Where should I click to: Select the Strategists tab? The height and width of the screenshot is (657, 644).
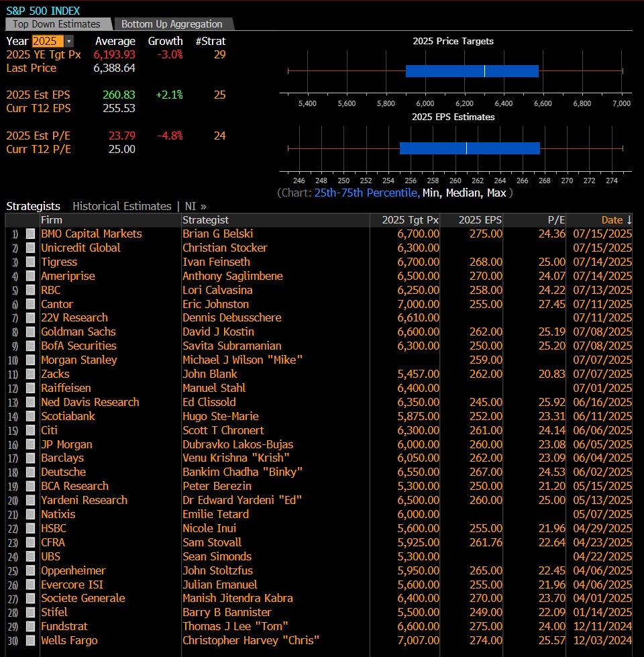click(33, 206)
